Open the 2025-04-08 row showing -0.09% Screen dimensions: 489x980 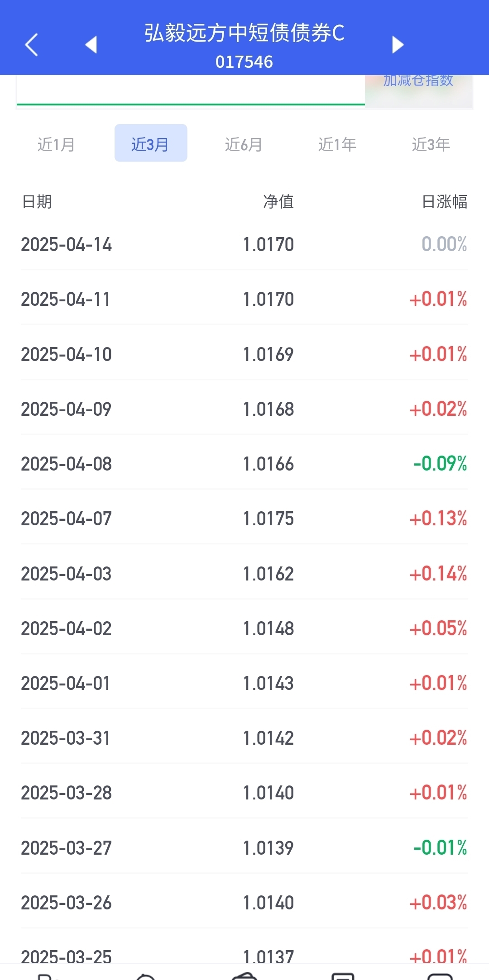pyautogui.click(x=244, y=464)
